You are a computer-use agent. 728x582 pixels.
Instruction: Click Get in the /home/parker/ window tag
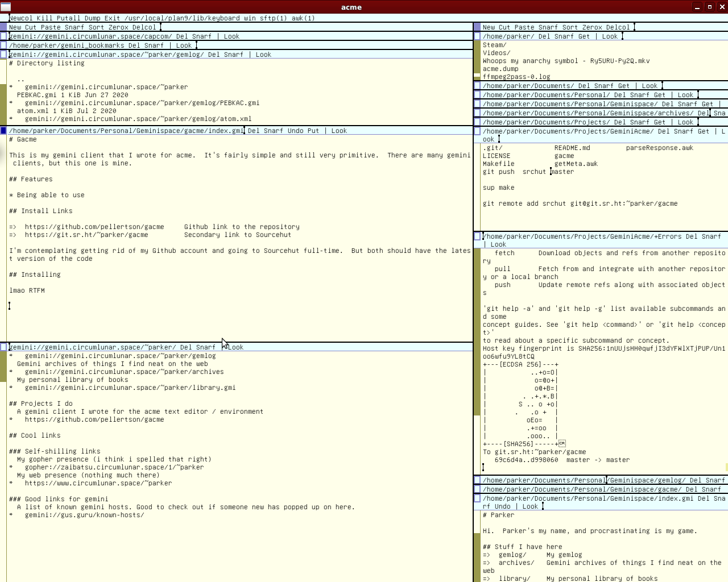point(584,36)
